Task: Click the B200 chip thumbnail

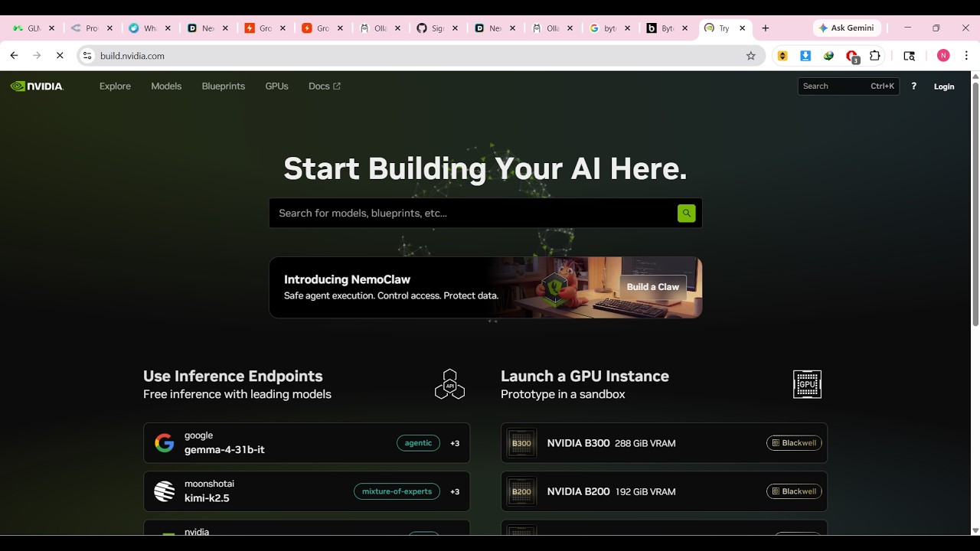Action: 521,491
